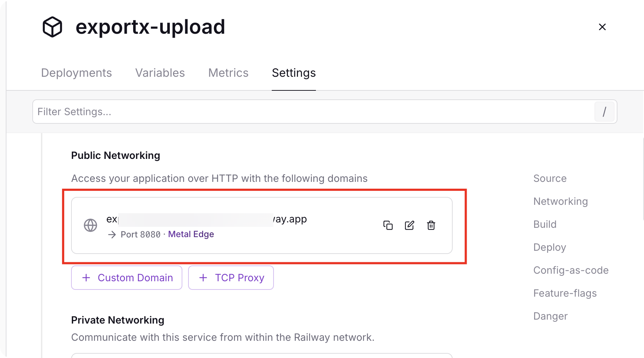
Task: Go to Config-as-code section
Action: (x=571, y=270)
